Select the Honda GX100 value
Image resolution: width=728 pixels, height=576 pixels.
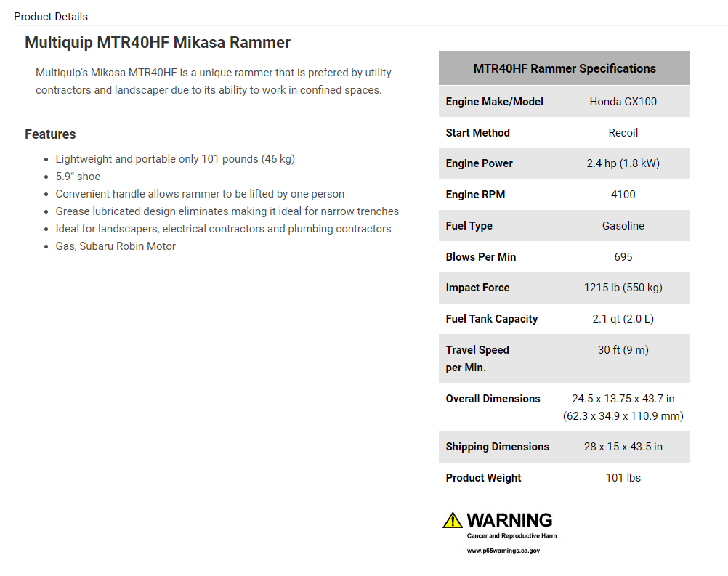[623, 102]
